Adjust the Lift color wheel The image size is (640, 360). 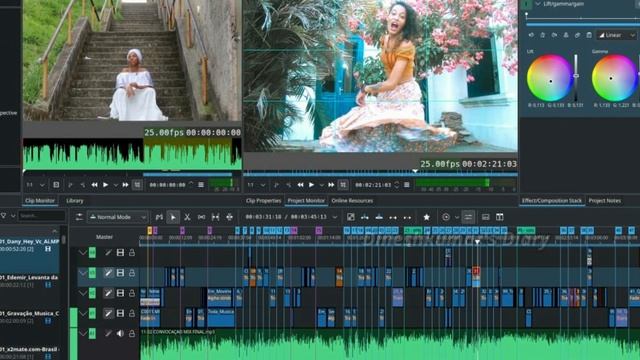coord(549,78)
